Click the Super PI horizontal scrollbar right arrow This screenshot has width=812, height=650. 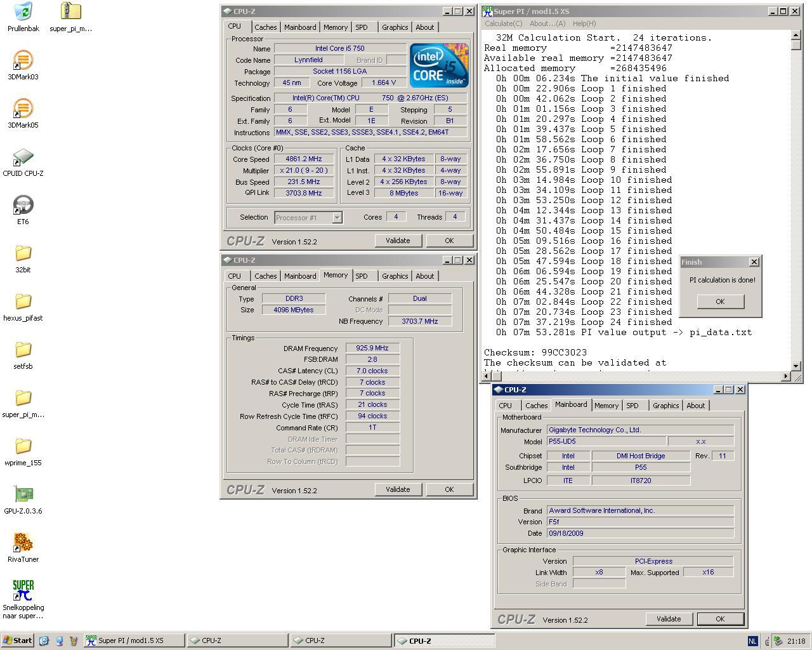tap(786, 376)
